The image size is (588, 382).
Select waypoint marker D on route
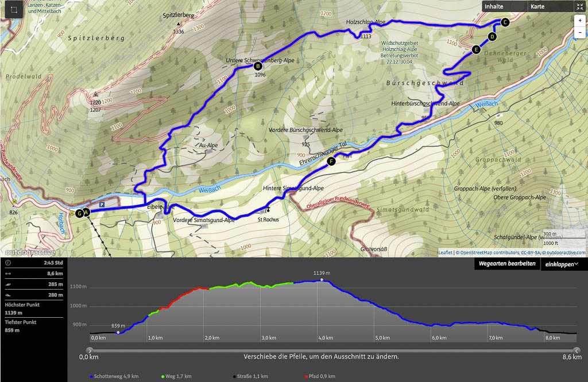(x=492, y=36)
